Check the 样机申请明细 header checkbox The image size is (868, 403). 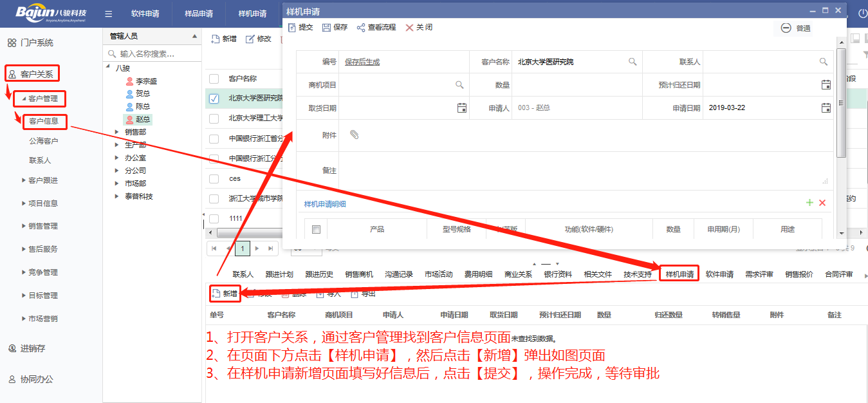pyautogui.click(x=316, y=229)
